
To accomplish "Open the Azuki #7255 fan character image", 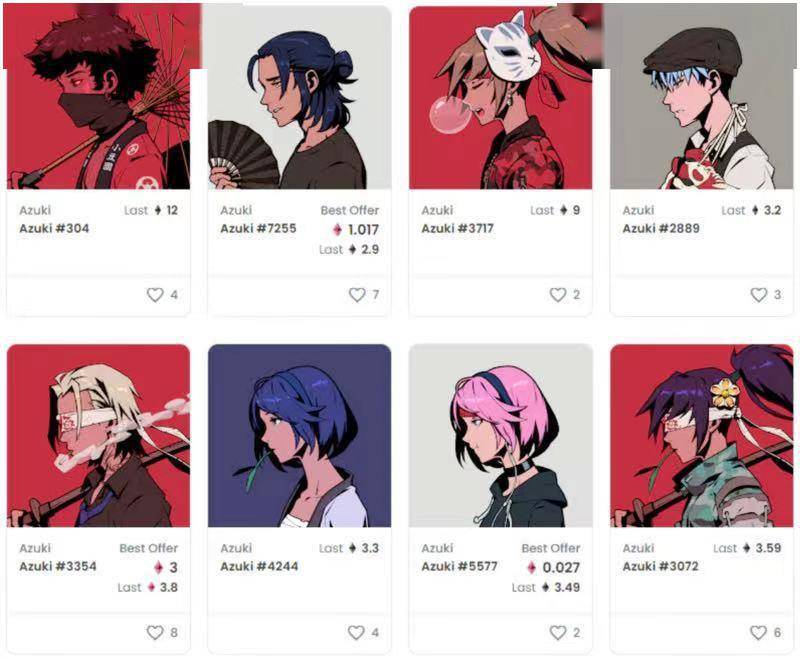I will [299, 97].
